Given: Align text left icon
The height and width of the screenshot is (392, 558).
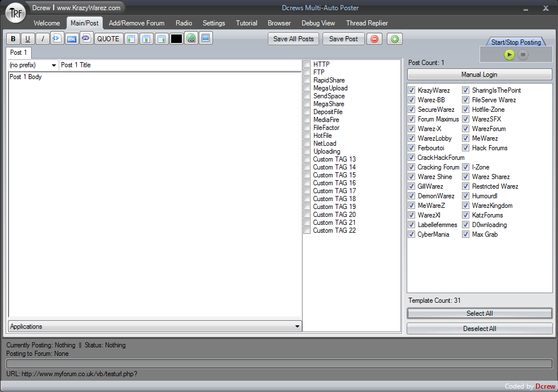Looking at the screenshot, I should (132, 39).
